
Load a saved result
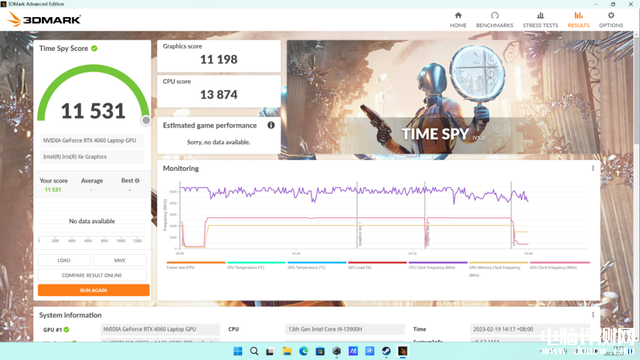(64, 260)
